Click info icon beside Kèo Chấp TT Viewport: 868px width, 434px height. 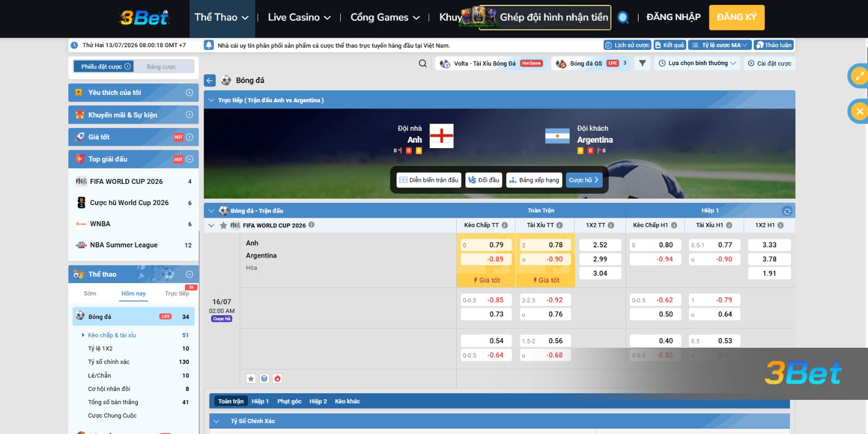click(x=505, y=225)
